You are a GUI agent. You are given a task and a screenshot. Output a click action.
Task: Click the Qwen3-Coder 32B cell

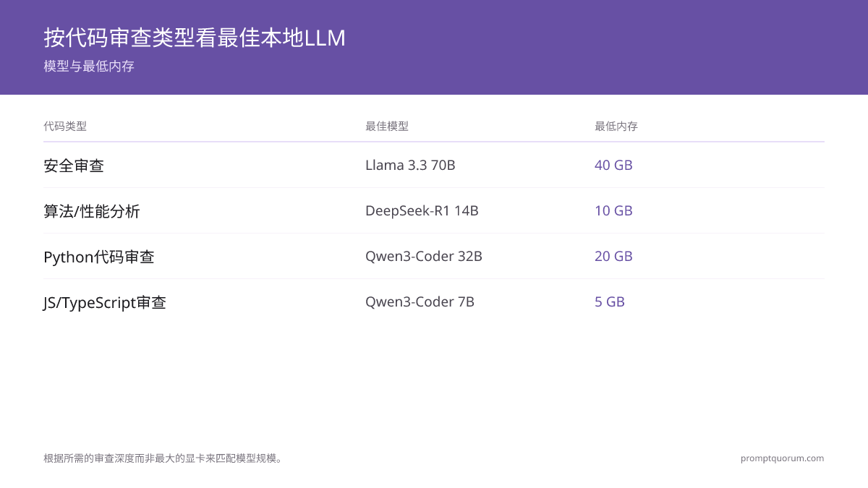click(x=424, y=256)
